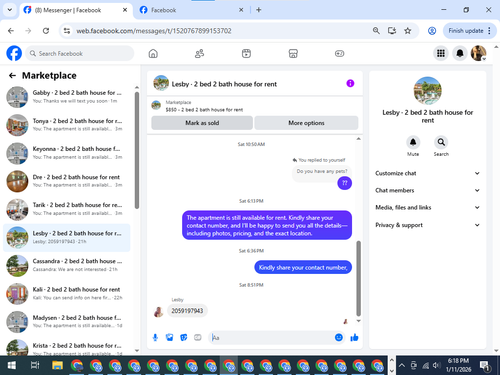The image size is (500, 375).
Task: Click the chat messages scrollbar
Action: [359, 278]
